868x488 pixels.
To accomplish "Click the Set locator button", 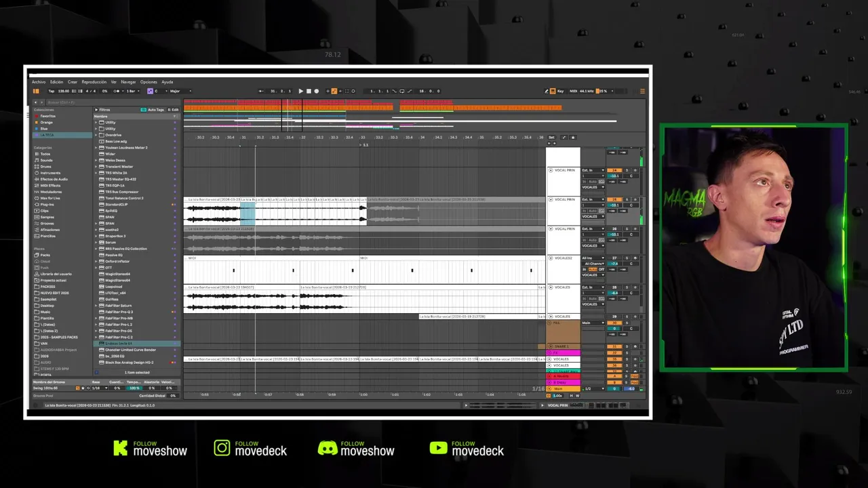I will coord(551,137).
